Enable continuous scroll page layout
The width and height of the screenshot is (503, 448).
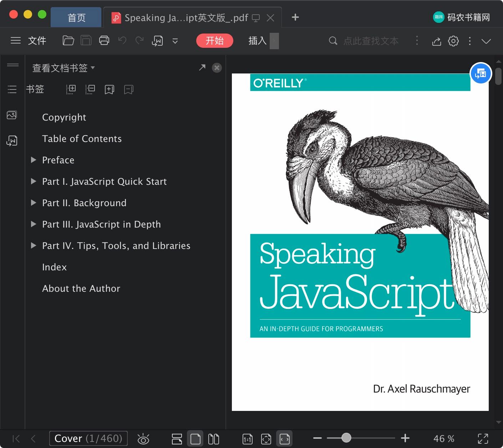click(x=177, y=439)
